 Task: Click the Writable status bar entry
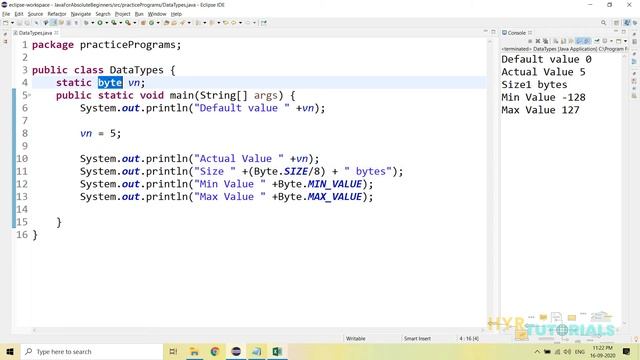tap(356, 338)
